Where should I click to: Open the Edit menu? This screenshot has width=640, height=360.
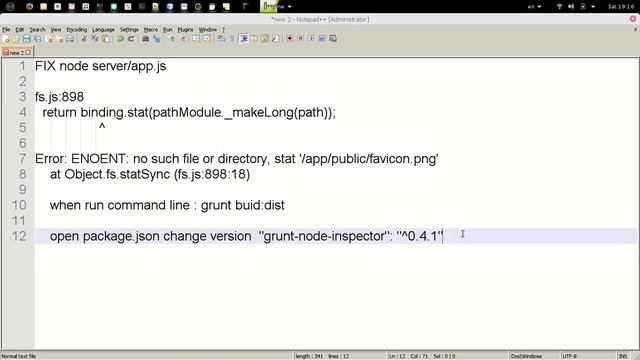tap(20, 30)
